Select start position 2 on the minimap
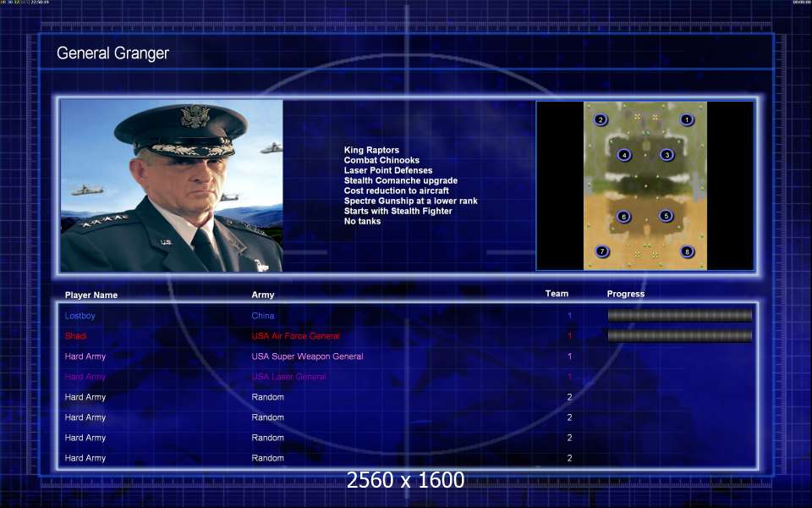 pos(601,119)
